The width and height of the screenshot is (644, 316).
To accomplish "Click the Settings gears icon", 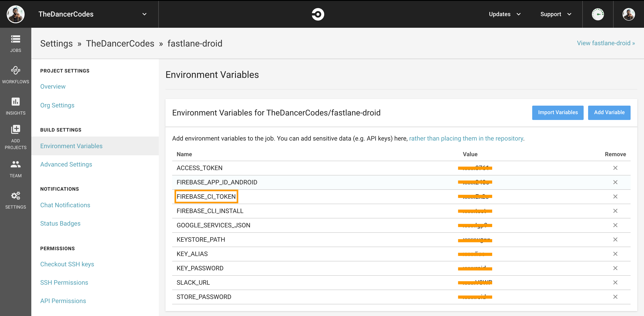I will (x=15, y=196).
